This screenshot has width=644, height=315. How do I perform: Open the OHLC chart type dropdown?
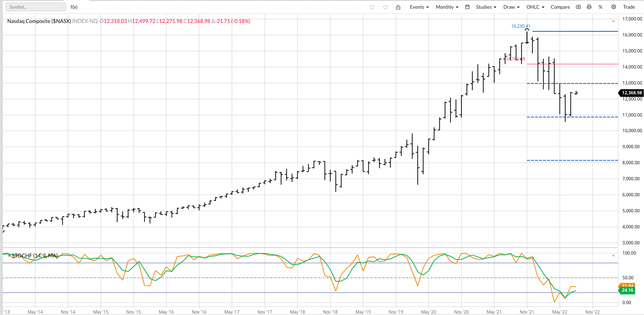(x=535, y=7)
